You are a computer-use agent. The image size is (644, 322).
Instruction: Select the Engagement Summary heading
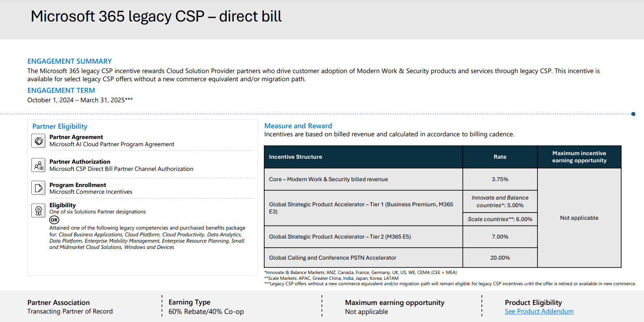[x=69, y=61]
